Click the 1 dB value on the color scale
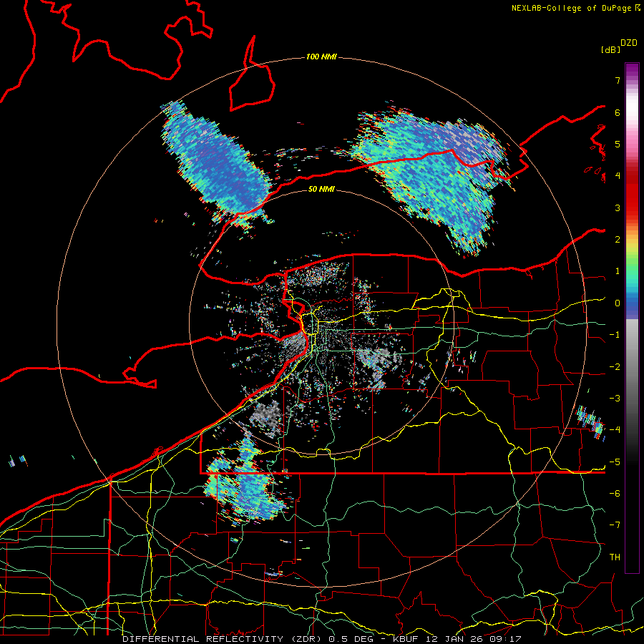 pos(618,271)
